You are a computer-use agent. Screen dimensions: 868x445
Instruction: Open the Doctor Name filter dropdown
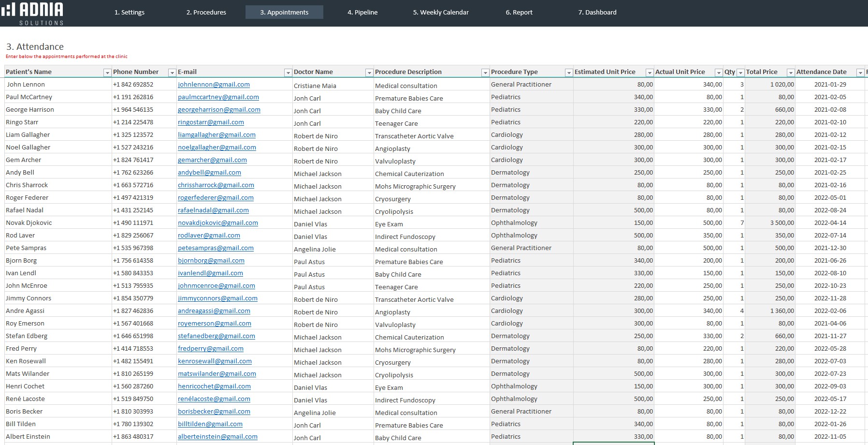(369, 73)
